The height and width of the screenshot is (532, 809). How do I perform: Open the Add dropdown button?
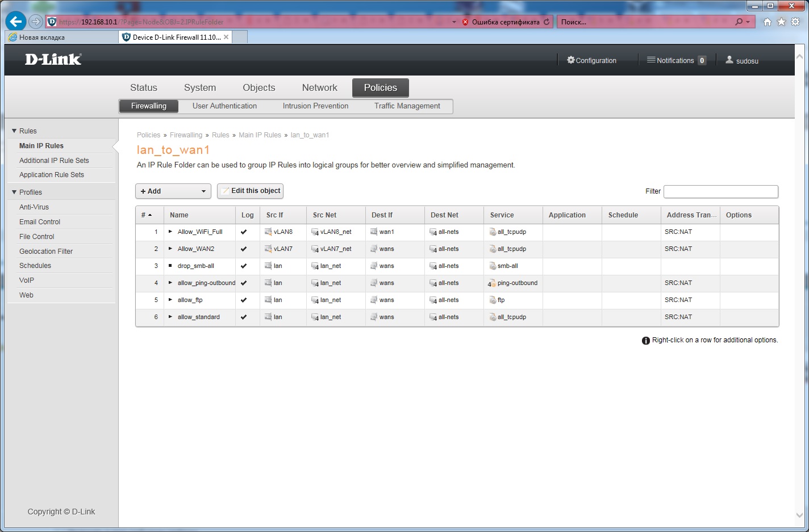tap(173, 191)
